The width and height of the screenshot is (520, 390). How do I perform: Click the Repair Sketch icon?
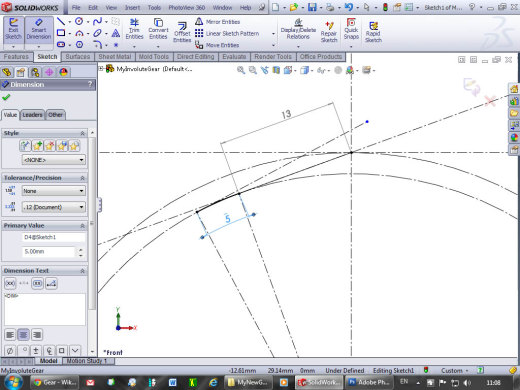click(x=329, y=32)
